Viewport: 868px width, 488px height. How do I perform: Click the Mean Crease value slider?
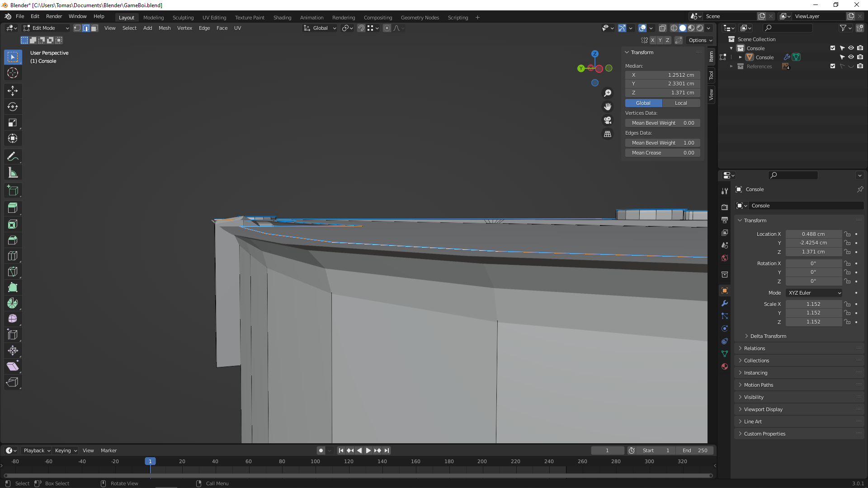click(663, 153)
